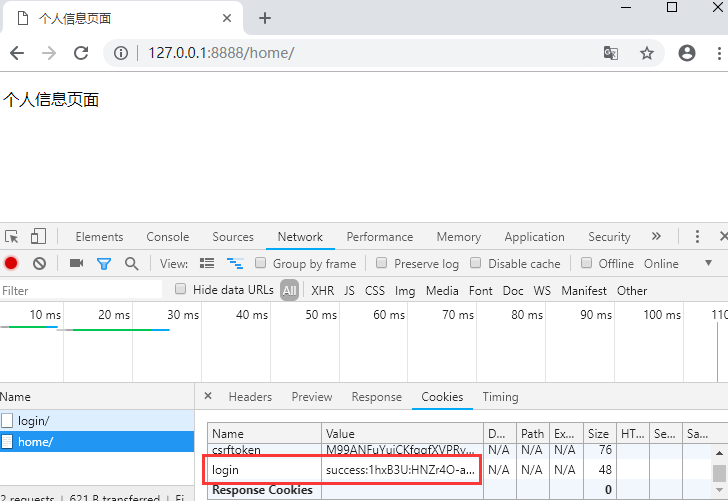Select the home/ request row
The width and height of the screenshot is (728, 501).
[x=97, y=442]
